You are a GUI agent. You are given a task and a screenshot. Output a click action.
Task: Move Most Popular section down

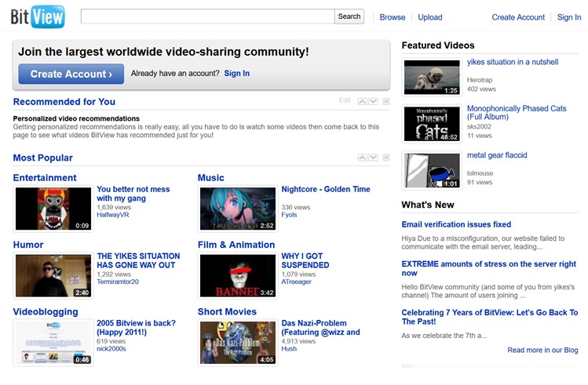[374, 158]
